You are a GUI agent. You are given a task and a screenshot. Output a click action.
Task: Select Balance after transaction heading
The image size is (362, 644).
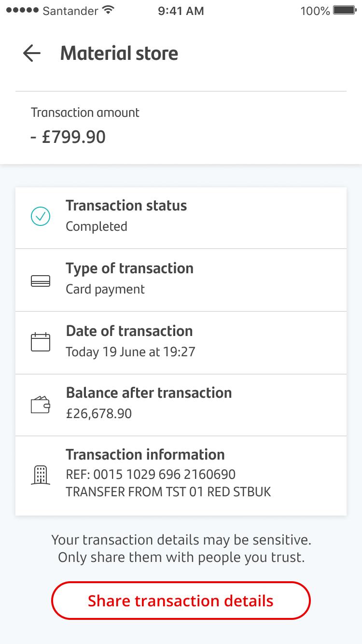pyautogui.click(x=149, y=393)
